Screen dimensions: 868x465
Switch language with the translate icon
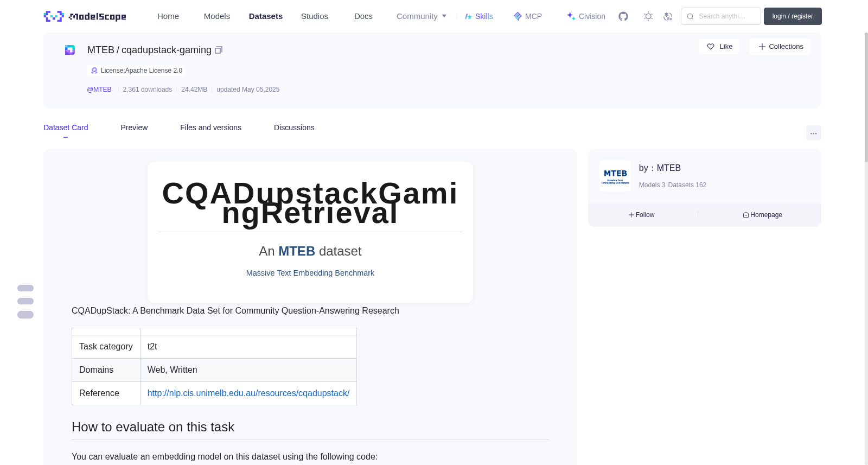click(x=668, y=16)
